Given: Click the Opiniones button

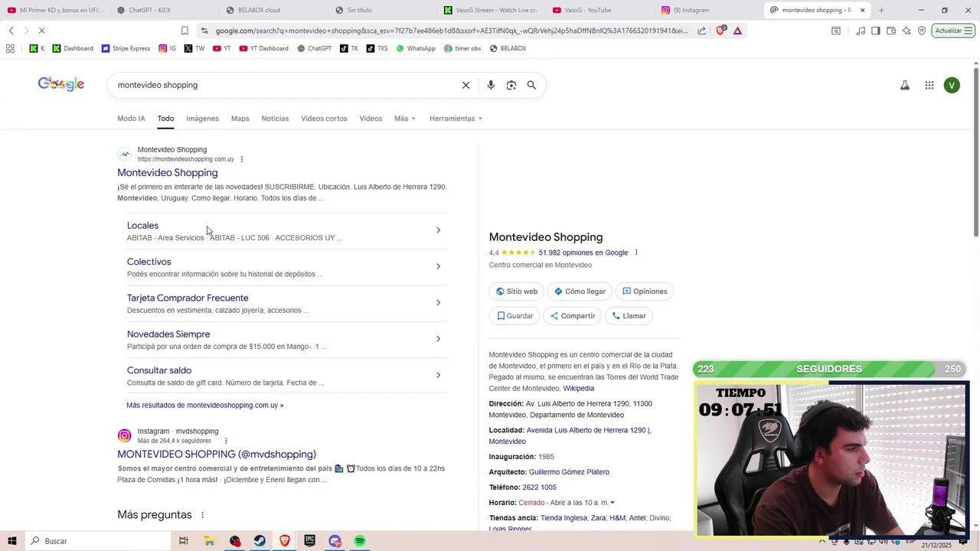Looking at the screenshot, I should 645,292.
